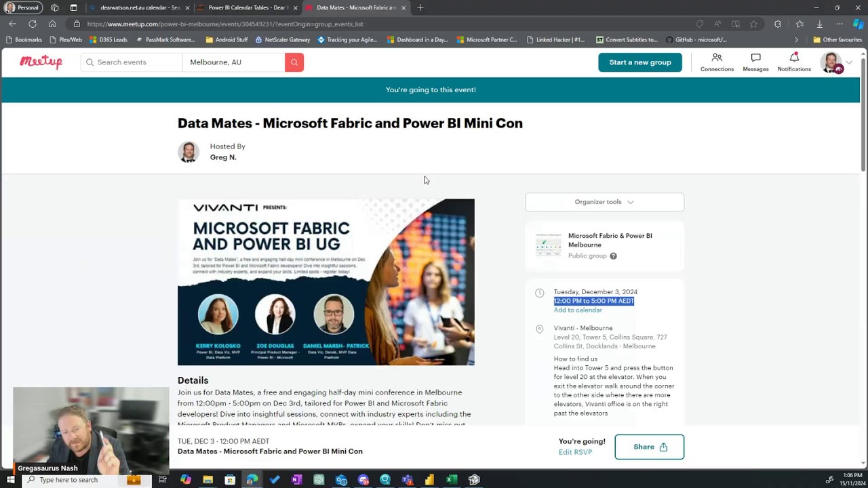The image size is (868, 488).
Task: Add page to favourites with star icon
Action: click(753, 24)
